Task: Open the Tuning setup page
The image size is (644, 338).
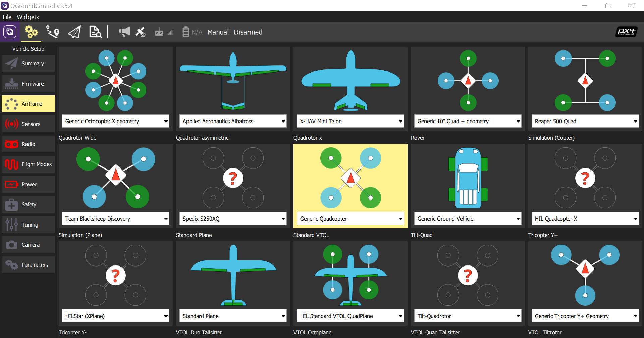Action: (28, 225)
